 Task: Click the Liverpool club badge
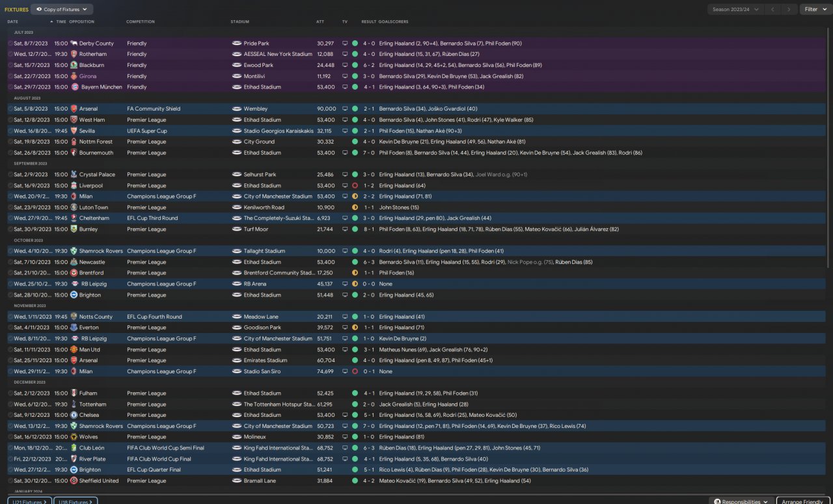[74, 185]
